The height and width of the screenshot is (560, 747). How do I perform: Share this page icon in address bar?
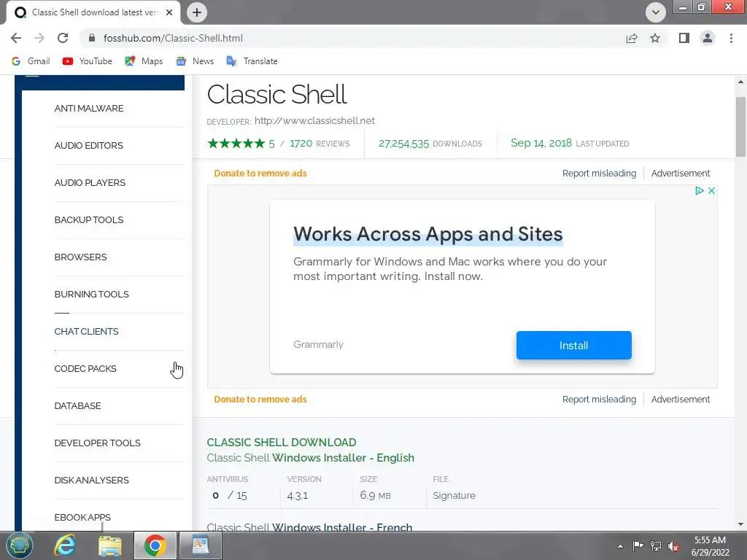[x=632, y=38]
